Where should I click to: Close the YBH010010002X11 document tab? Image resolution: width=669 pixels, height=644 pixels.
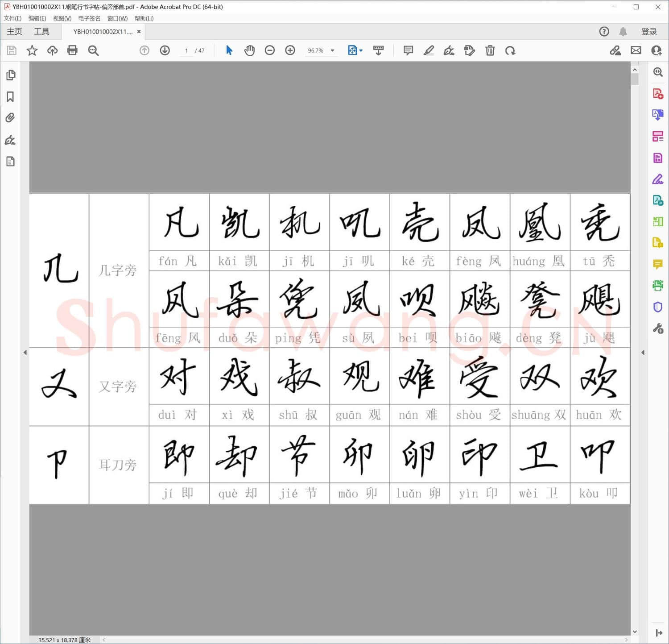click(x=139, y=32)
